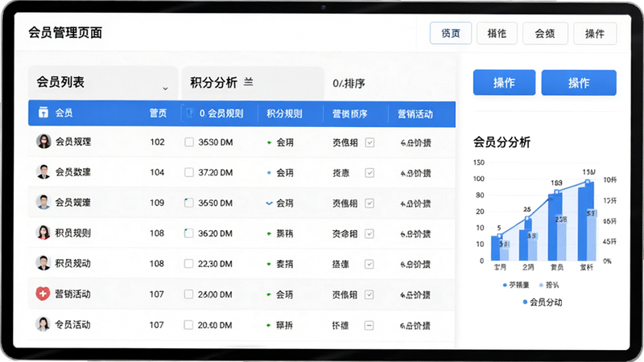Tick the checkbox before amount in row 109

189,203
